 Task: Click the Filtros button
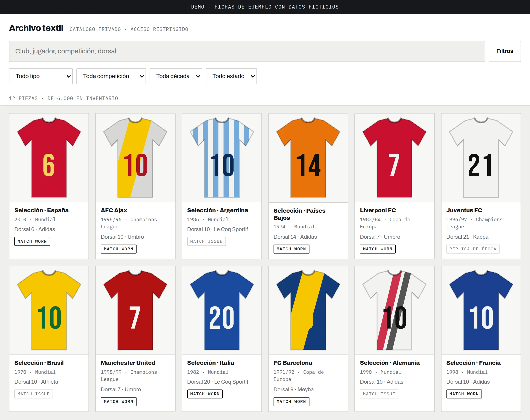tap(504, 51)
